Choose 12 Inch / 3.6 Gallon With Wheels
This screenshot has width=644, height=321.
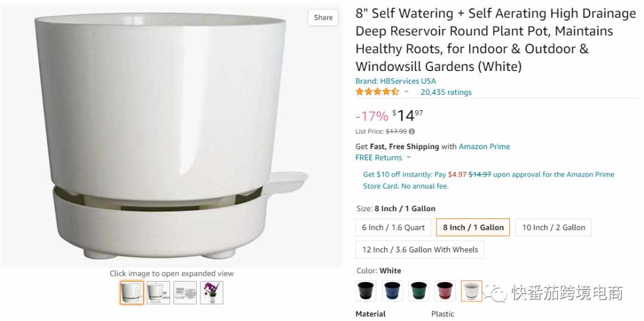420,249
